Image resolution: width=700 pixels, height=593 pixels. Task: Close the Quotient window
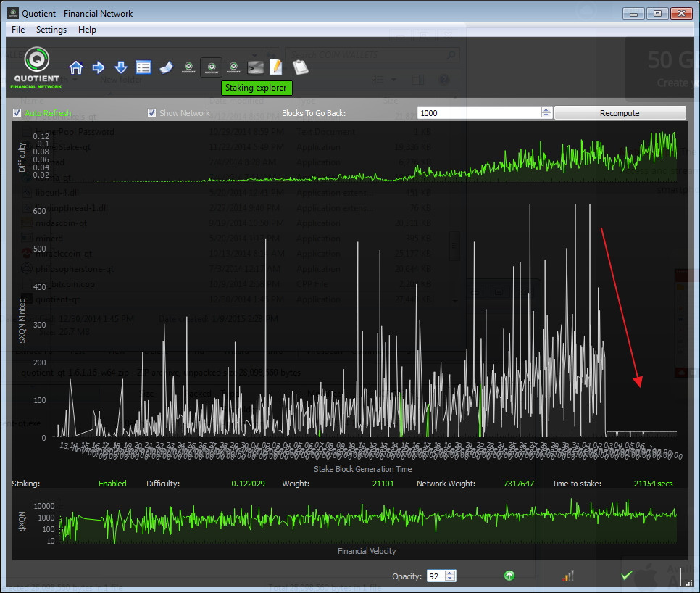tap(681, 13)
